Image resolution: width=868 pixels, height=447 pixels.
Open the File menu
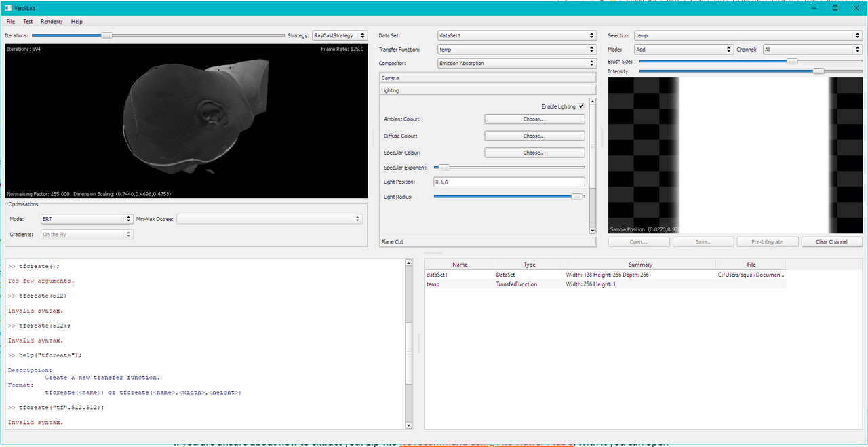pyautogui.click(x=11, y=22)
